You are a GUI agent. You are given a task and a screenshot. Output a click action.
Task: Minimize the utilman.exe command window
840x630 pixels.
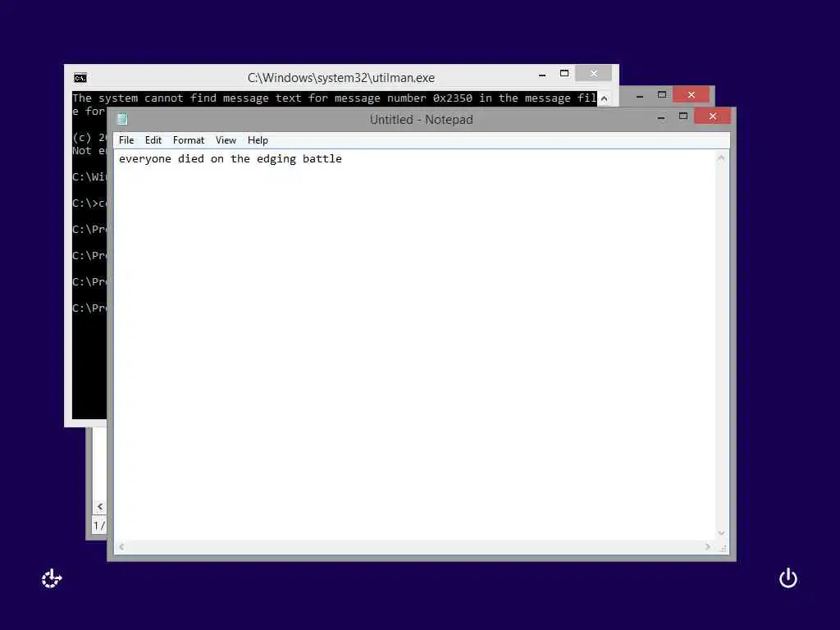[542, 75]
